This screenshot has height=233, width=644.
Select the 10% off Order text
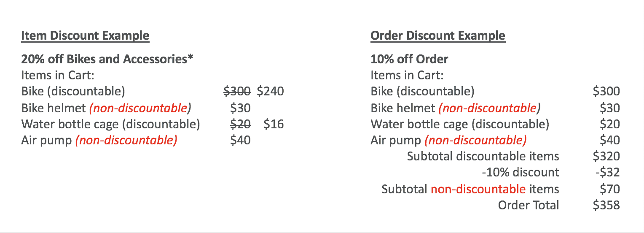pyautogui.click(x=409, y=59)
